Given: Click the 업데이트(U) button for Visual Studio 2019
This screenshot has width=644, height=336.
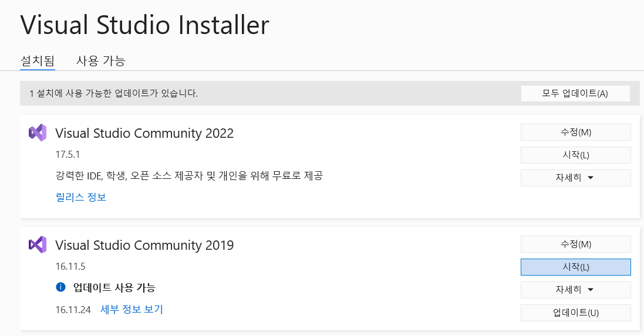Looking at the screenshot, I should point(576,313).
